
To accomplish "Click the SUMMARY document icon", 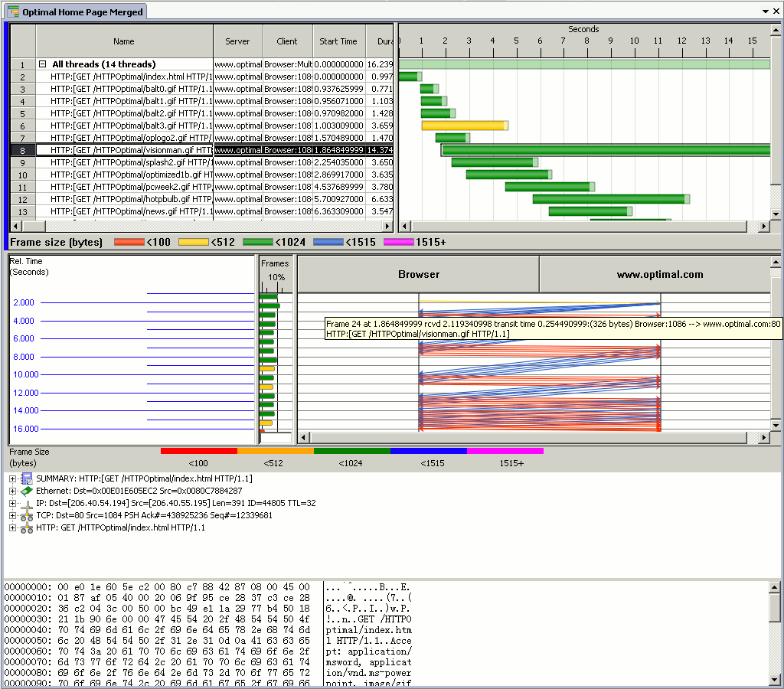I will 27,478.
